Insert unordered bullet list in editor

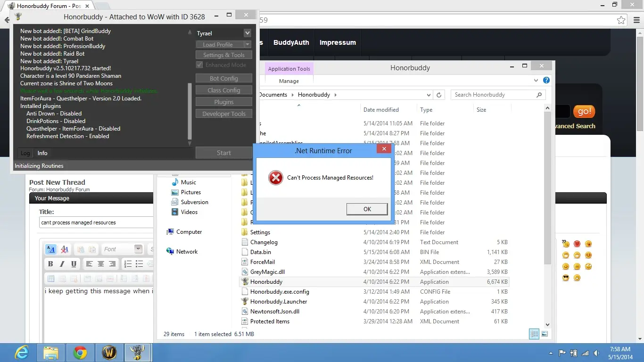[x=139, y=264]
